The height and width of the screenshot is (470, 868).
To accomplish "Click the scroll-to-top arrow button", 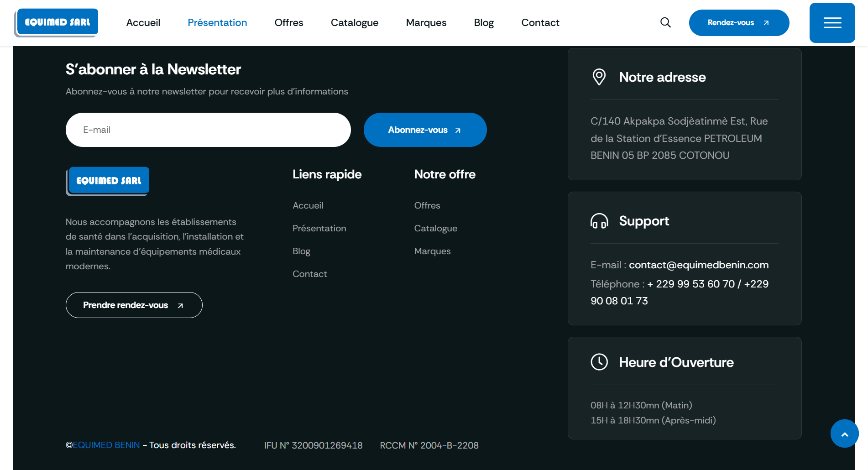I will coord(844,433).
